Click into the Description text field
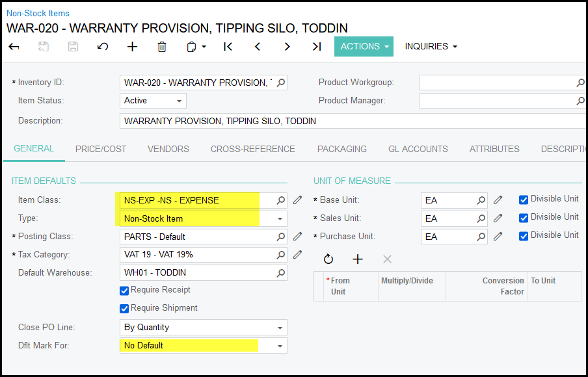Image resolution: width=588 pixels, height=377 pixels. tap(351, 121)
